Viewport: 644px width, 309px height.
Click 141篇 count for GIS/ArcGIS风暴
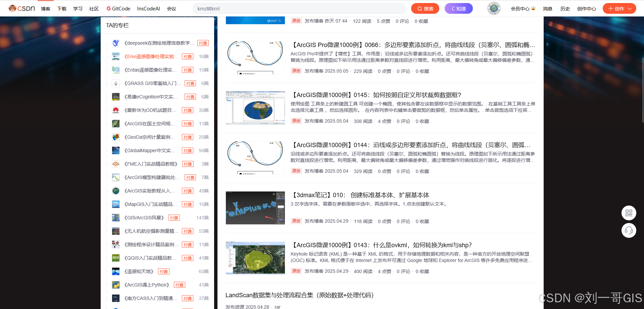click(x=202, y=218)
